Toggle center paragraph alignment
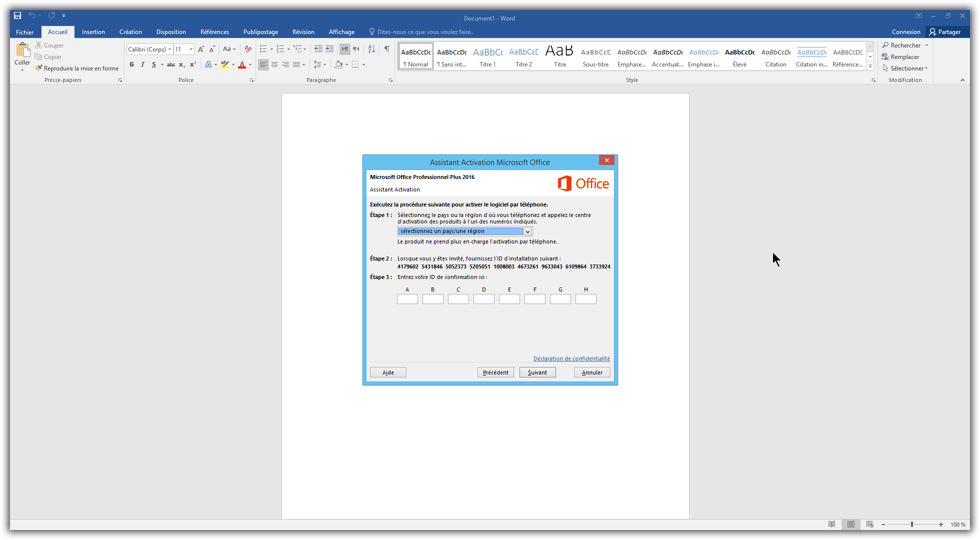980x540 pixels. [x=274, y=64]
